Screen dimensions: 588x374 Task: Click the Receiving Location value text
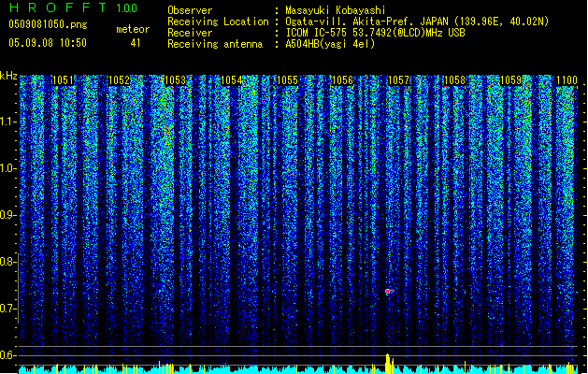click(x=417, y=22)
